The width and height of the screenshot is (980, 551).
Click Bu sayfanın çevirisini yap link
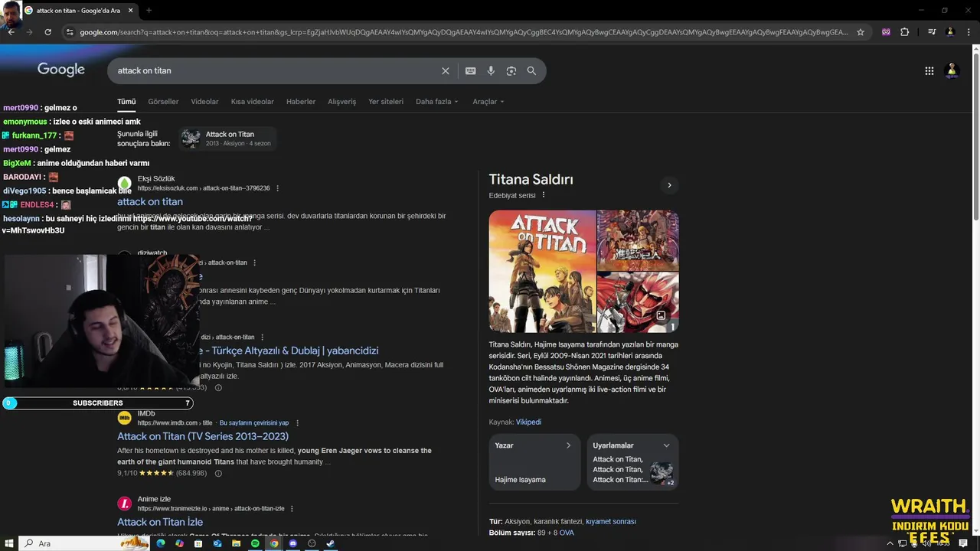tap(254, 423)
